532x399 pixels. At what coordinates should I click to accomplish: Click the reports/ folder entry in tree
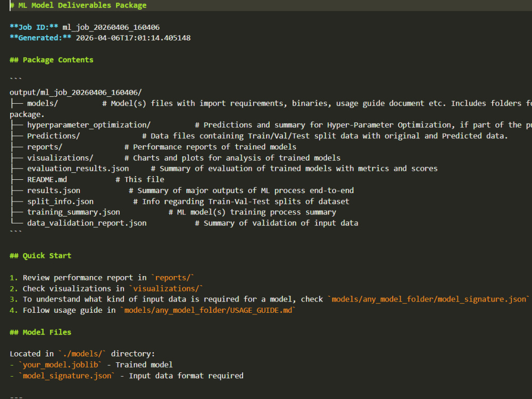[x=45, y=147]
